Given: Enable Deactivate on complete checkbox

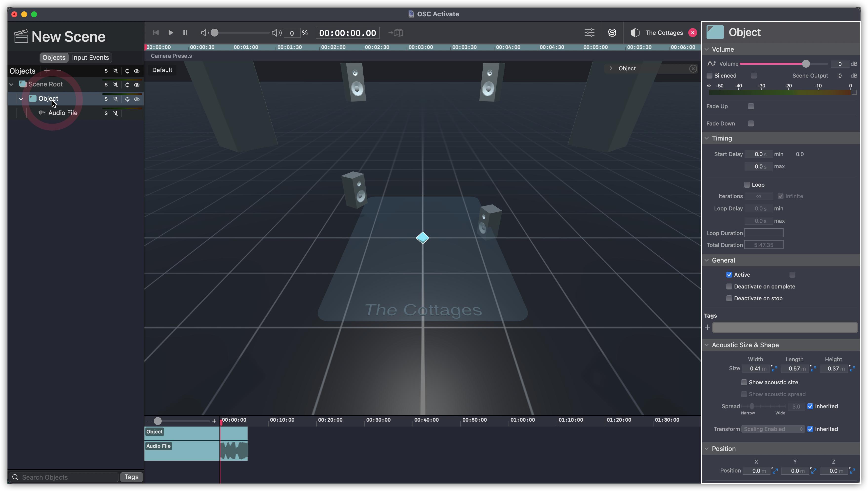Looking at the screenshot, I should [729, 286].
